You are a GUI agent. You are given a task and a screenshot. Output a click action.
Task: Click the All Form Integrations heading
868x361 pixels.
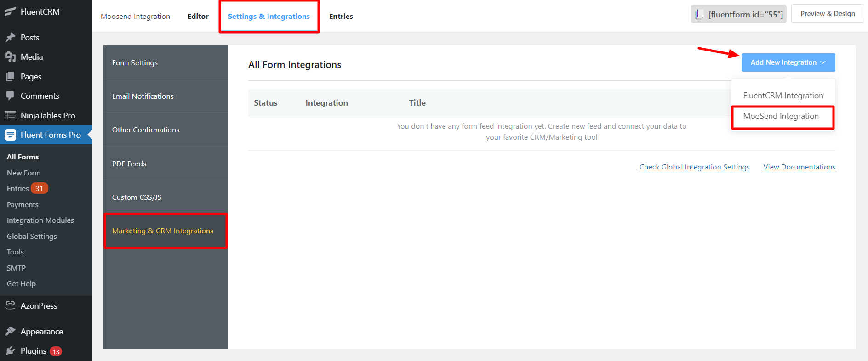(x=295, y=65)
